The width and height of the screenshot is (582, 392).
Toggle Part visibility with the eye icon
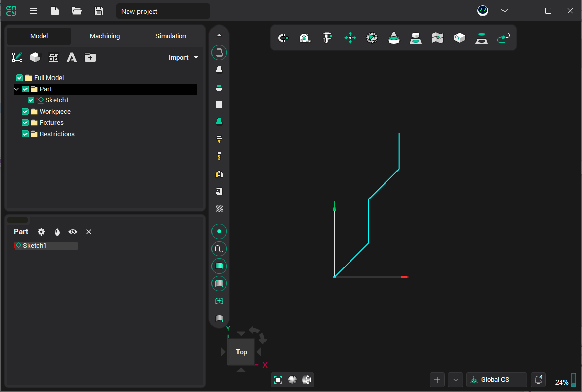(x=73, y=232)
